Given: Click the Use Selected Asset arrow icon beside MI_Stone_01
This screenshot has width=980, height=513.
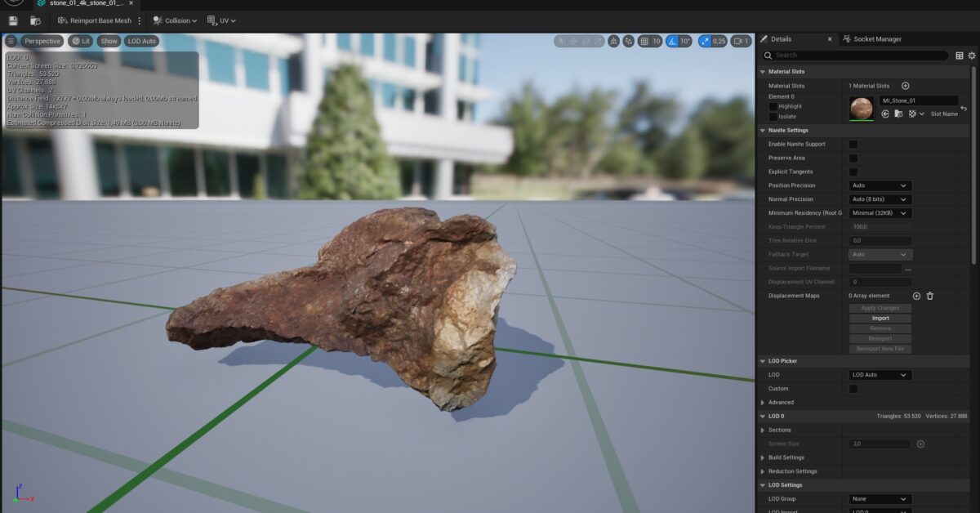Looking at the screenshot, I should (885, 114).
